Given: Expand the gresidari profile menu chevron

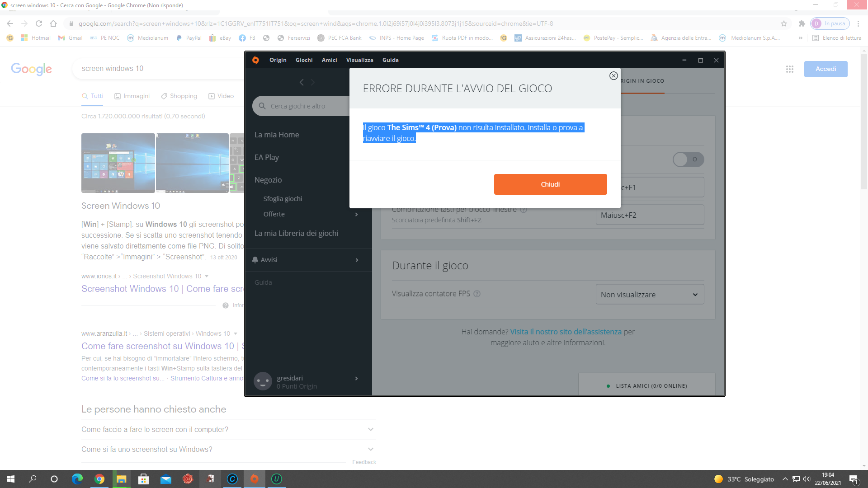Looking at the screenshot, I should pyautogui.click(x=357, y=378).
